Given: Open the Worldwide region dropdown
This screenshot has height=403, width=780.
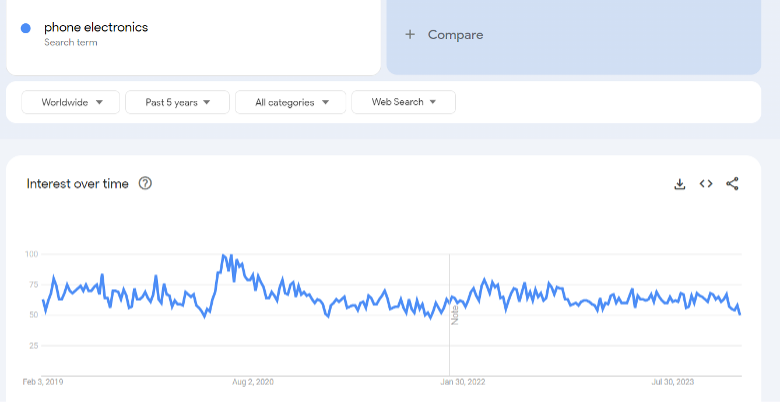Looking at the screenshot, I should pos(71,102).
